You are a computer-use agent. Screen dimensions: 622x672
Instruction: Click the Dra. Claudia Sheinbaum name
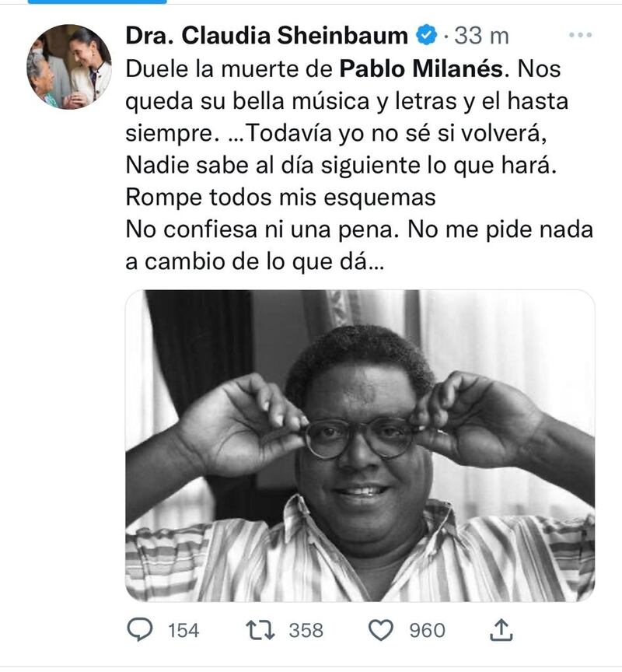tap(267, 35)
